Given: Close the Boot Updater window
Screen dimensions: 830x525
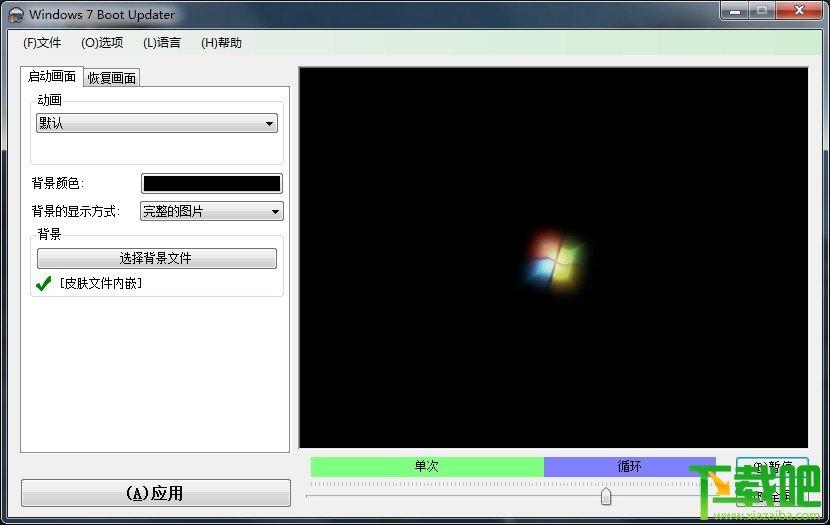Looking at the screenshot, I should click(x=799, y=11).
